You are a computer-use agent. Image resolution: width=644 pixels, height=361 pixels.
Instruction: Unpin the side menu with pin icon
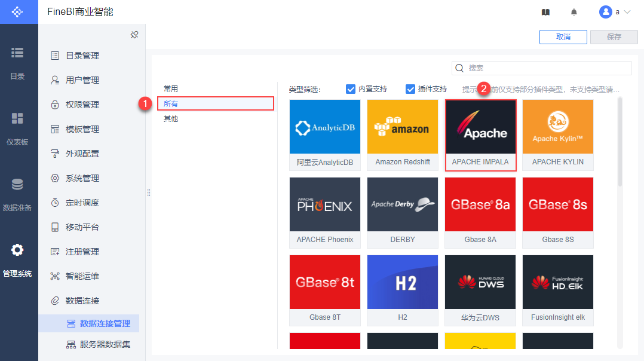pyautogui.click(x=134, y=35)
